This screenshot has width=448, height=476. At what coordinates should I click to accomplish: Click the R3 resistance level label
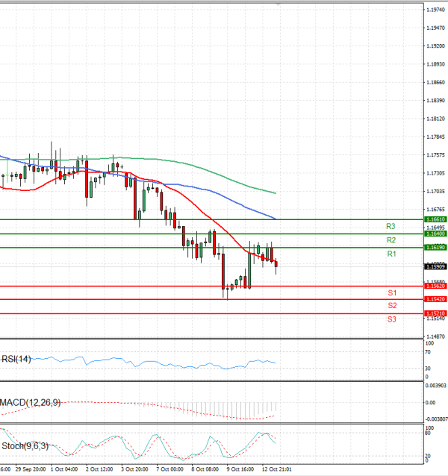(x=391, y=226)
